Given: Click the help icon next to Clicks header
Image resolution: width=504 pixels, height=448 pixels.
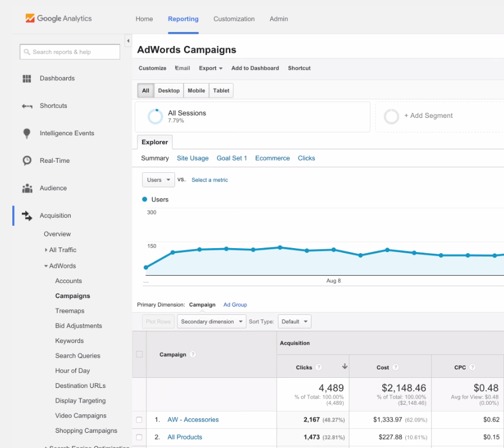Looking at the screenshot, I should [319, 367].
